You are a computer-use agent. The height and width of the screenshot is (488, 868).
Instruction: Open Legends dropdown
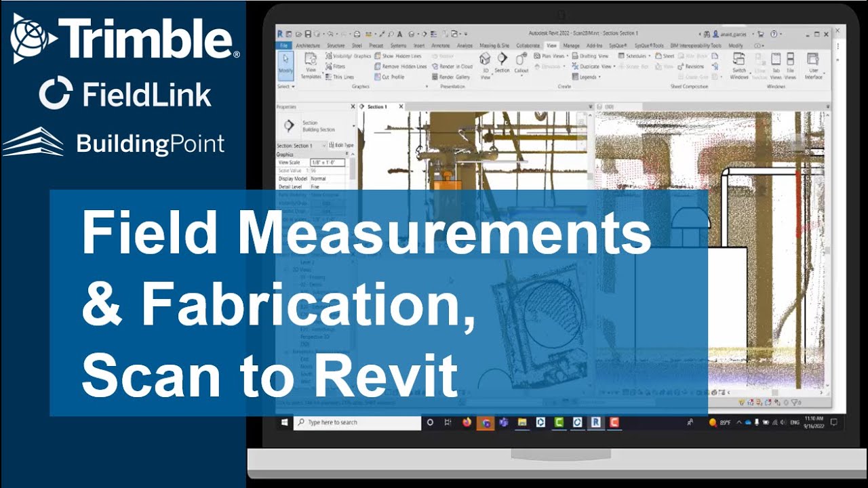(585, 77)
